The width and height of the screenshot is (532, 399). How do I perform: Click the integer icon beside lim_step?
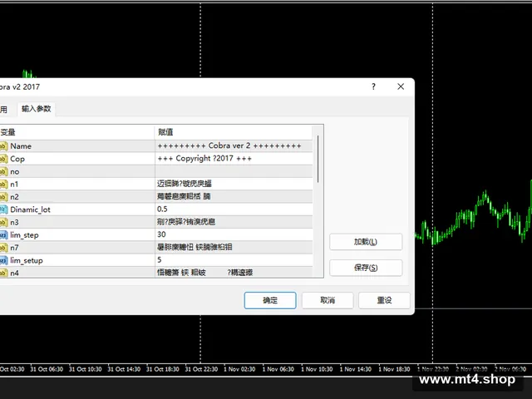pyautogui.click(x=3, y=234)
